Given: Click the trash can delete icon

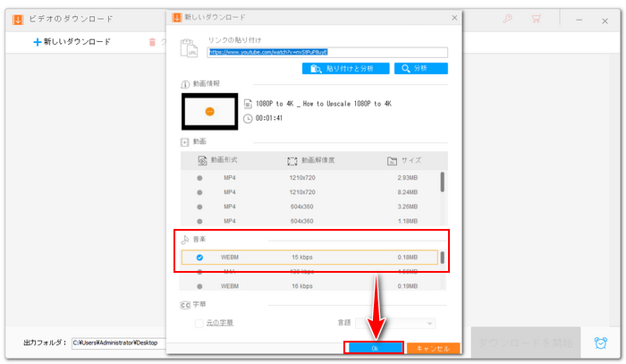Looking at the screenshot, I should coord(152,41).
